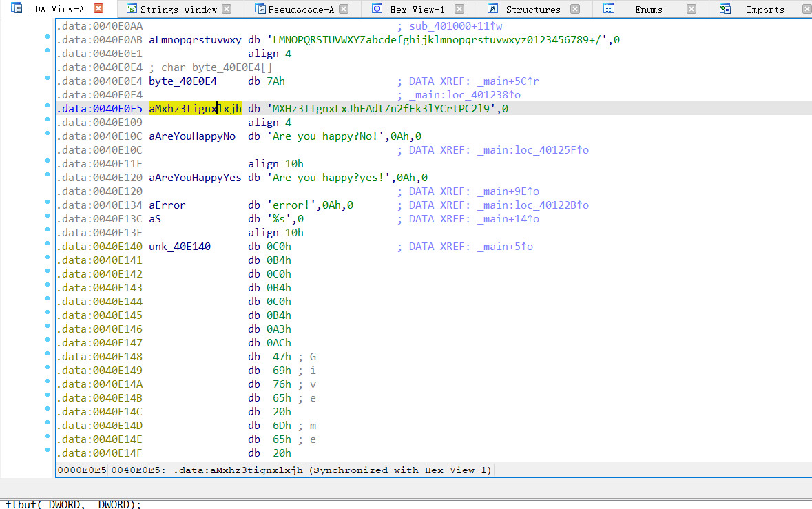Click the Structures tab icon
Viewport: 812px width, 509px height.
pos(492,9)
